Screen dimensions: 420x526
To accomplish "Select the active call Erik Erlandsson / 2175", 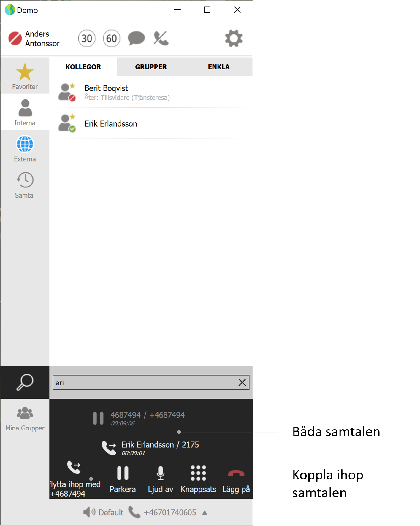I will (150, 448).
